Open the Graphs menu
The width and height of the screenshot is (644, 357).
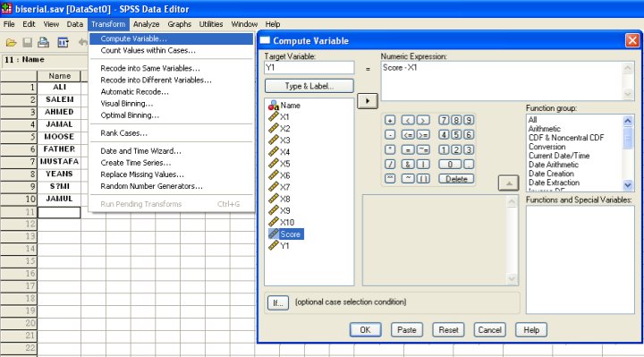[x=179, y=24]
